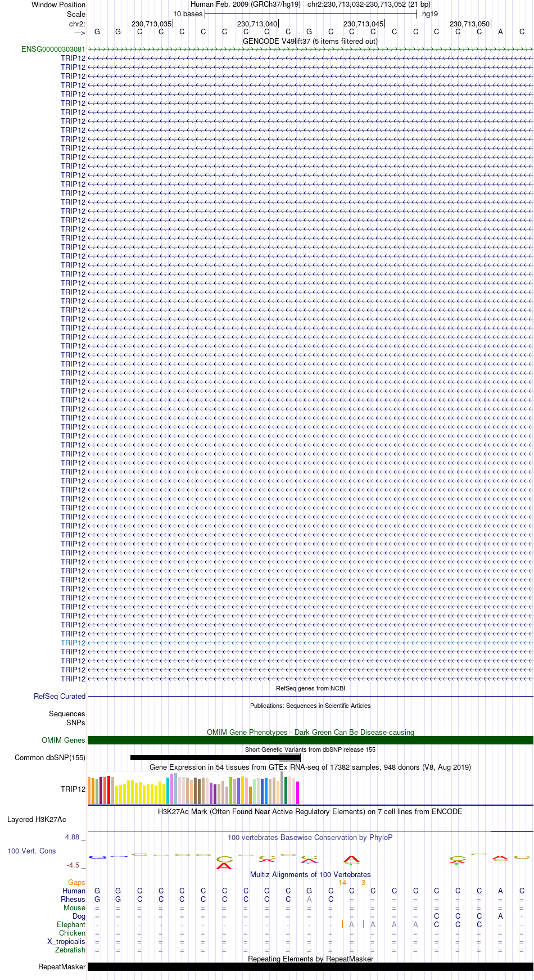Click the GTEx tissue expression bar chart
534x980 pixels.
(x=193, y=788)
